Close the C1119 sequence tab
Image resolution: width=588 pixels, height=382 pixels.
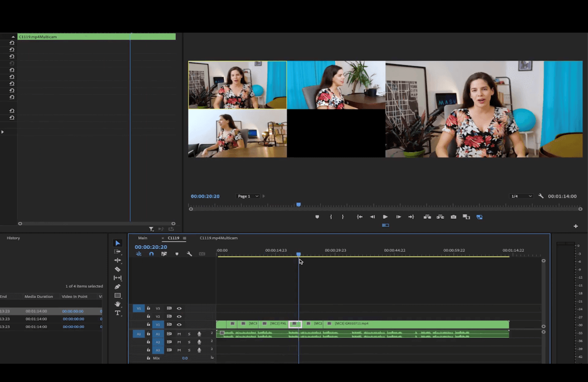tap(163, 238)
